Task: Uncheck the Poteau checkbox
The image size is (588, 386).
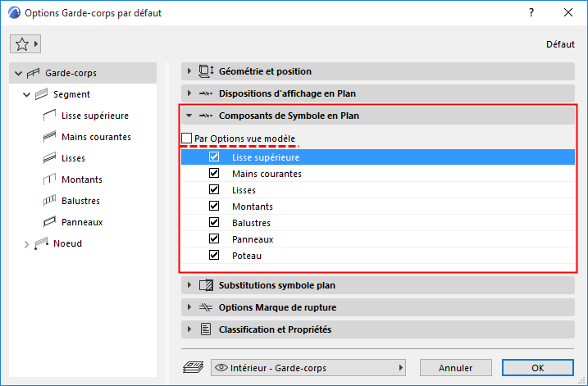Action: pyautogui.click(x=215, y=256)
